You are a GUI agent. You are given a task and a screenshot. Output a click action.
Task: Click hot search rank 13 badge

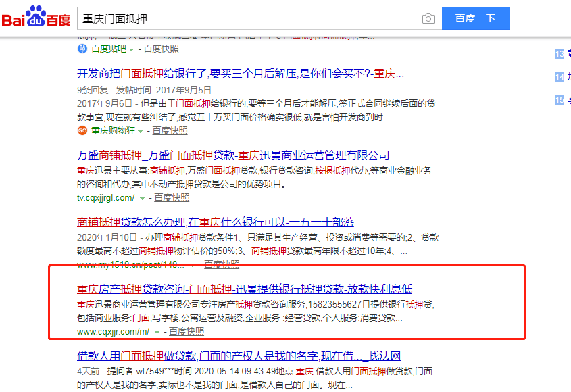click(x=559, y=54)
